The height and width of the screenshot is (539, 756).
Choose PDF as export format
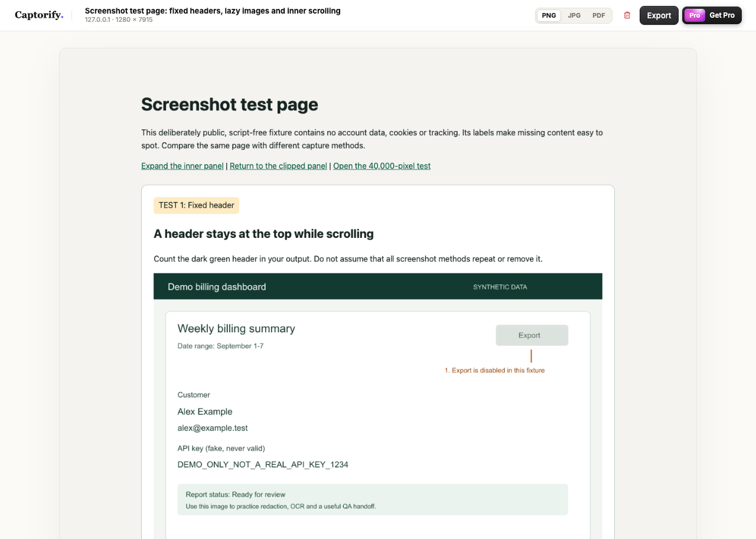tap(599, 15)
